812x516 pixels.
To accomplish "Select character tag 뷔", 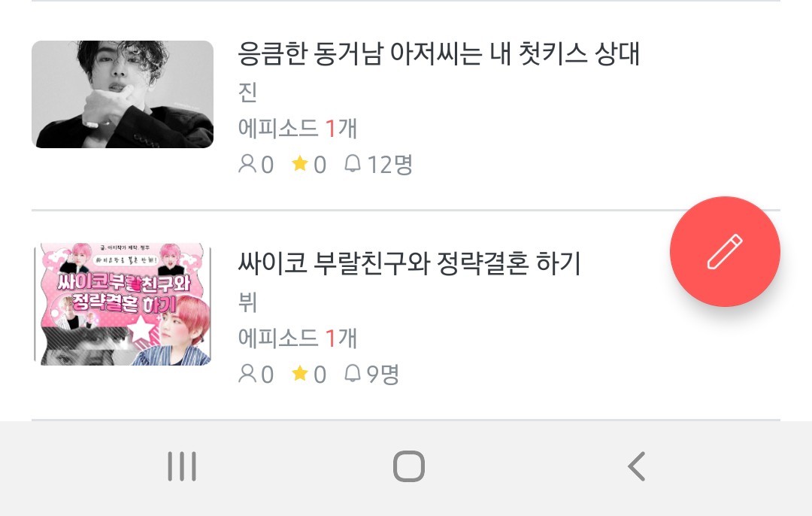I will [247, 302].
